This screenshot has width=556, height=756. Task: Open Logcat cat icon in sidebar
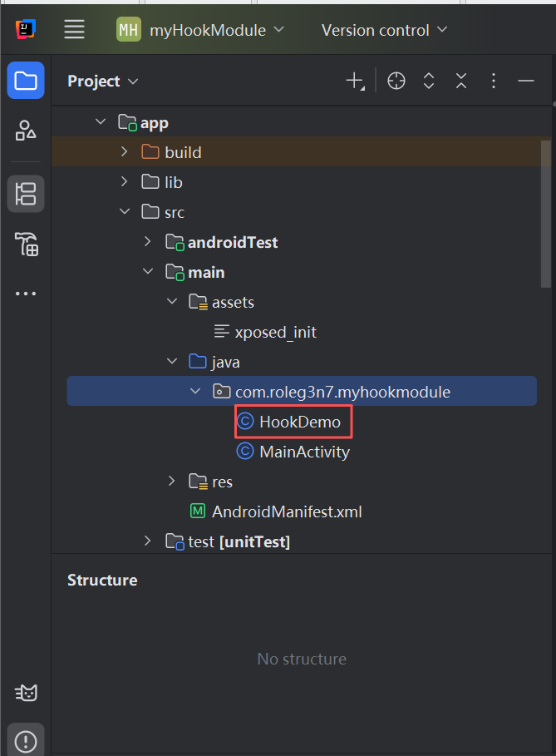point(26,693)
